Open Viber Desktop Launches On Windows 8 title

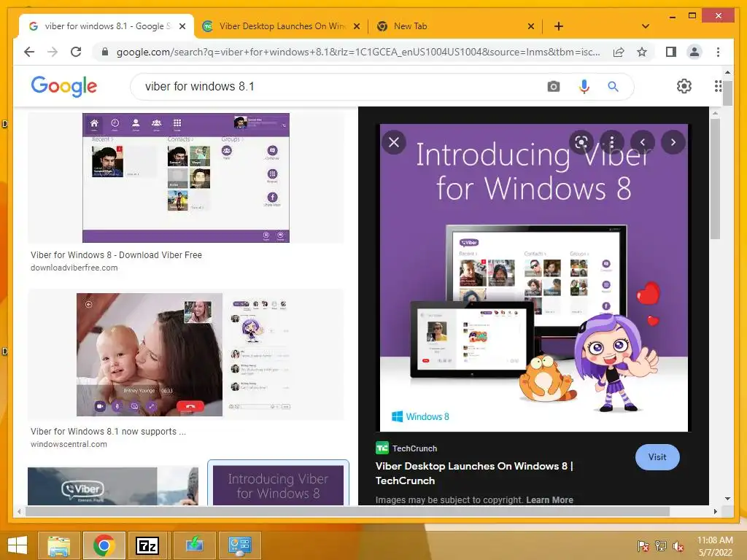pos(474,473)
